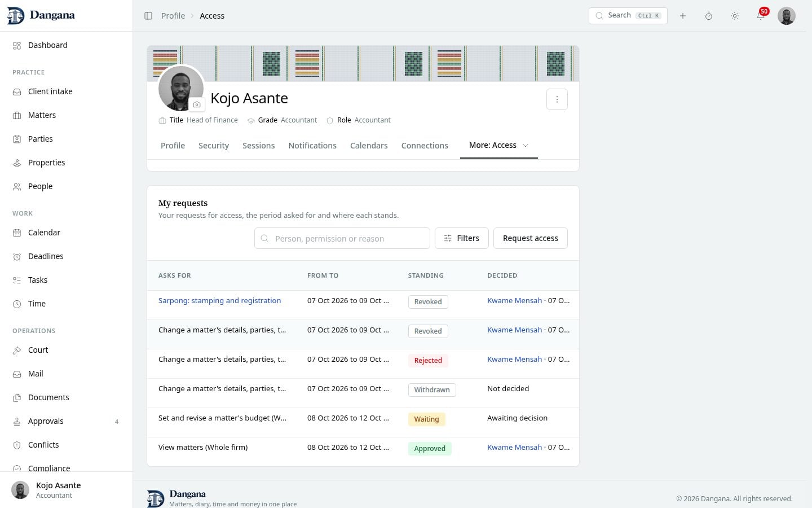812x508 pixels.
Task: Click the Approved status badge
Action: [430, 449]
